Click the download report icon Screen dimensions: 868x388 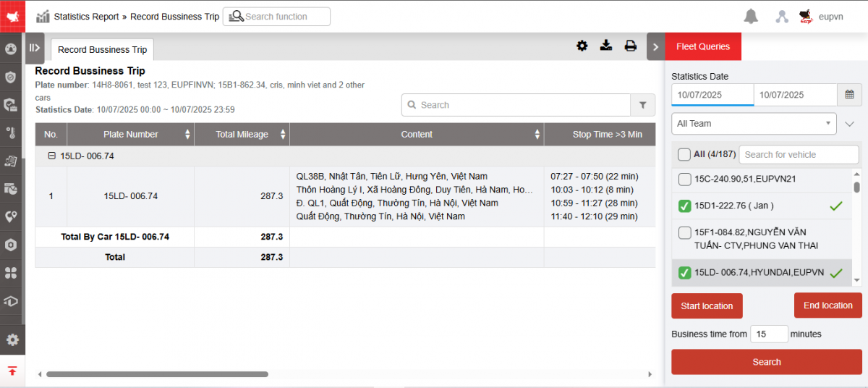tap(606, 46)
